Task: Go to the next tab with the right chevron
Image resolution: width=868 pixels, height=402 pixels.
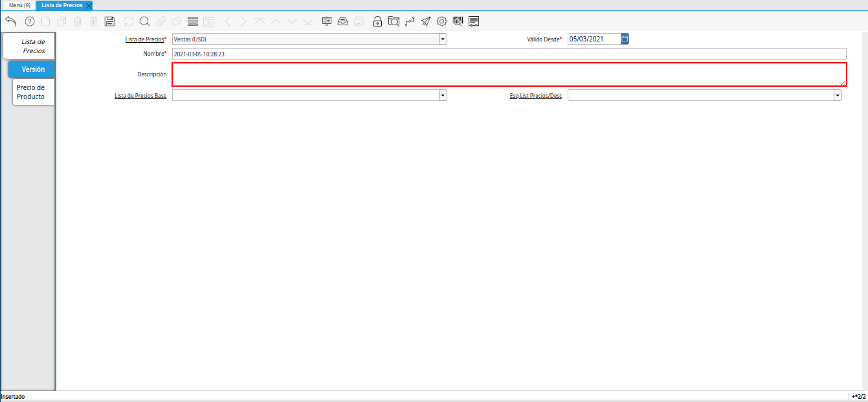Action: click(243, 21)
